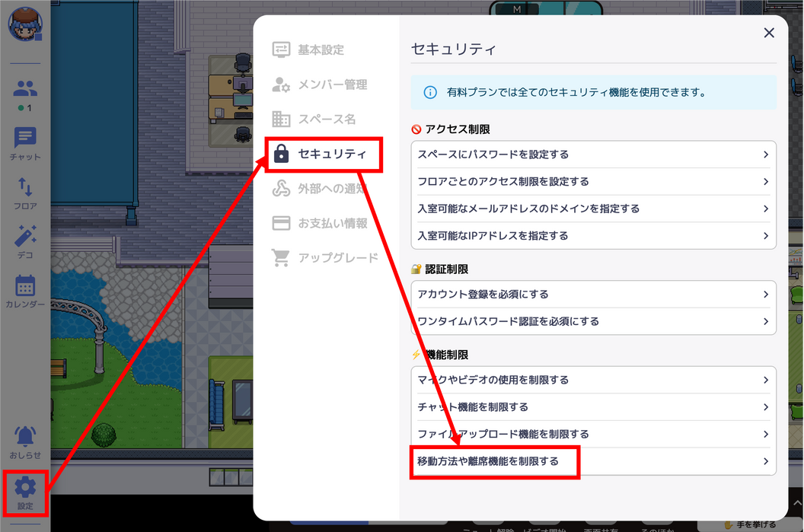Open 入室可能なIPアドレスを指定する
Image resolution: width=804 pixels, height=532 pixels.
click(x=593, y=236)
